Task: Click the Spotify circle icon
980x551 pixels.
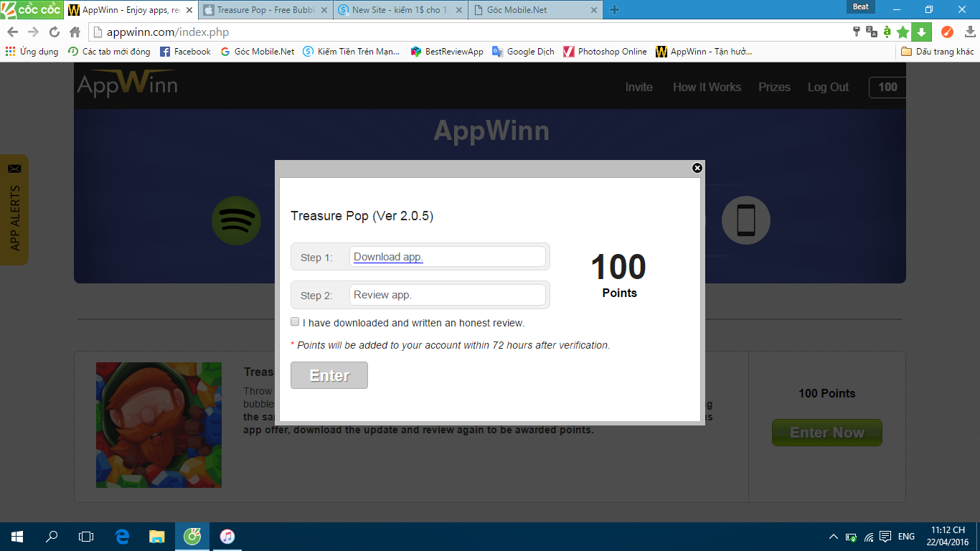Action: [236, 220]
